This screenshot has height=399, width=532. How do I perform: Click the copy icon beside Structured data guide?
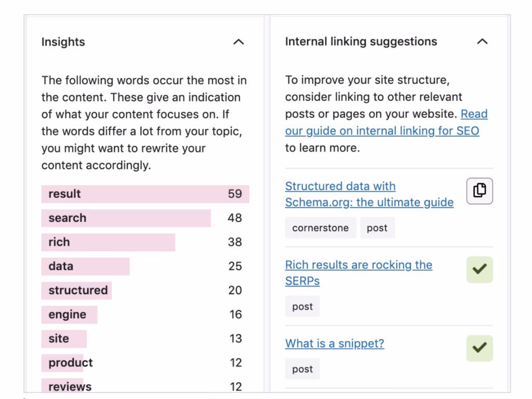[x=478, y=191]
